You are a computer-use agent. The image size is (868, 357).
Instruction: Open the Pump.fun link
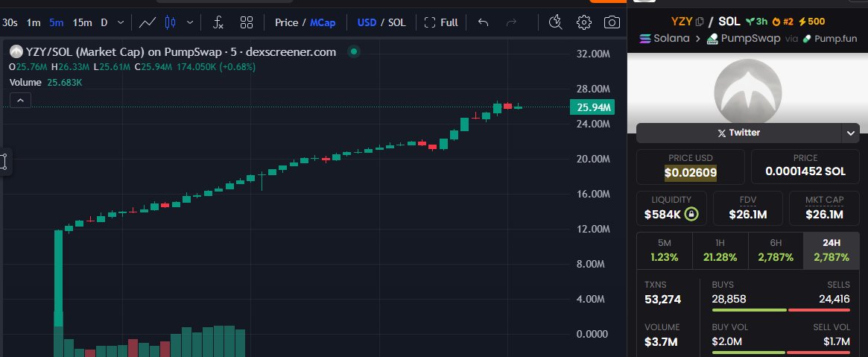point(829,39)
